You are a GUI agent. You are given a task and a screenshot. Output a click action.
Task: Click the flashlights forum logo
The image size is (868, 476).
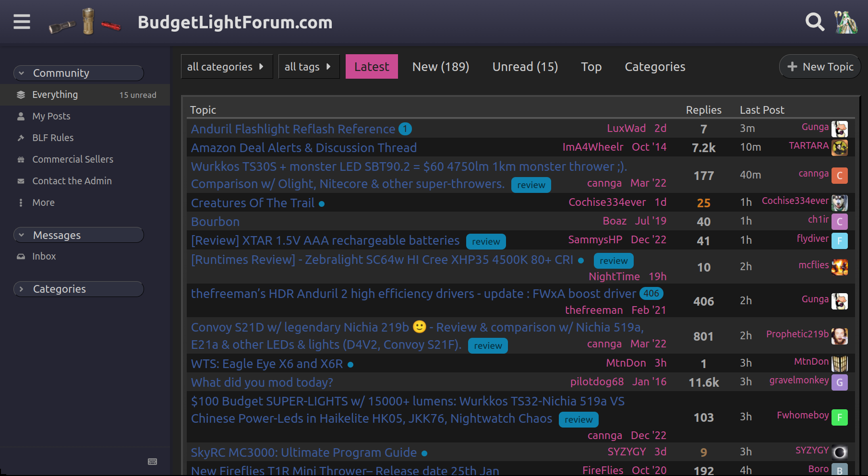[84, 22]
